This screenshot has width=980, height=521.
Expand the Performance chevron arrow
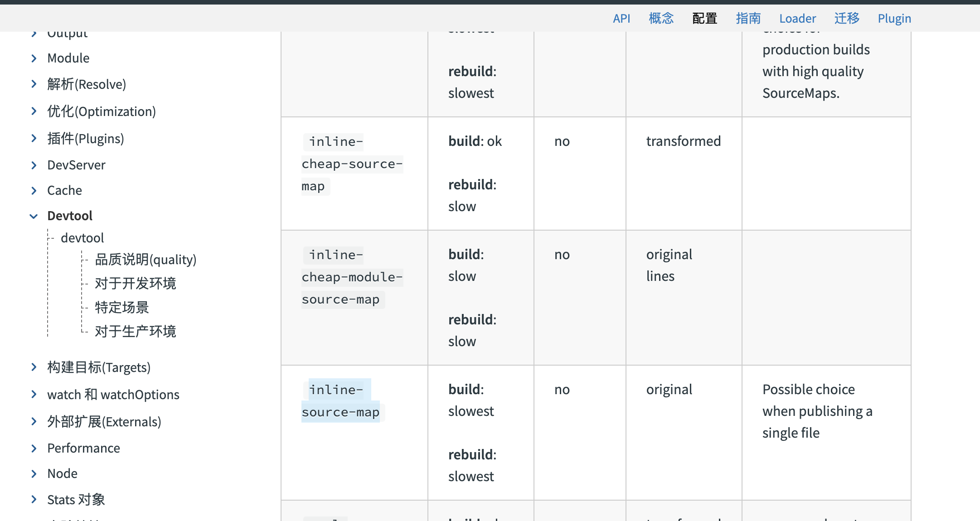34,449
